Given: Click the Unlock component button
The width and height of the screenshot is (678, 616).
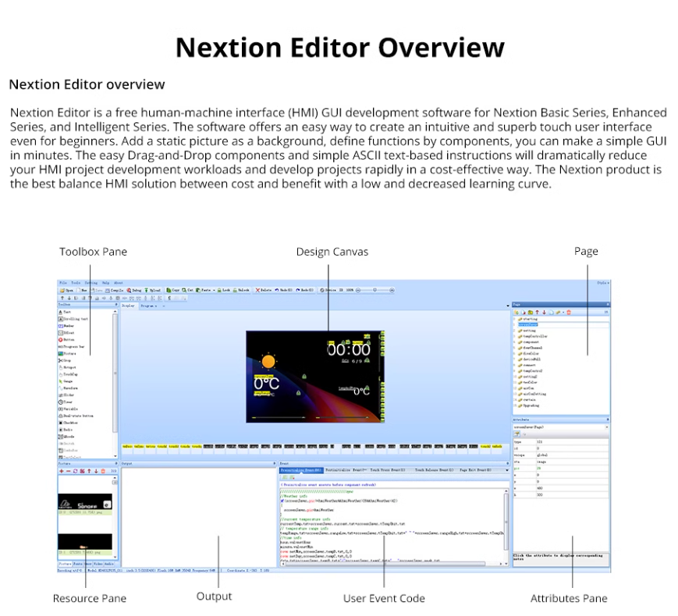Looking at the screenshot, I should click(241, 290).
